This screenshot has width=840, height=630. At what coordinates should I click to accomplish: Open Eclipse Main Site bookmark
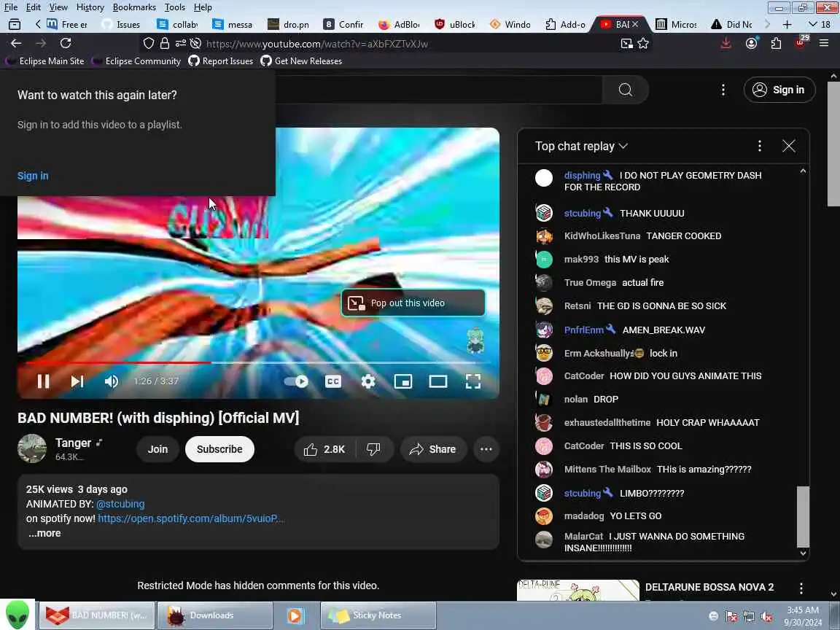point(45,61)
